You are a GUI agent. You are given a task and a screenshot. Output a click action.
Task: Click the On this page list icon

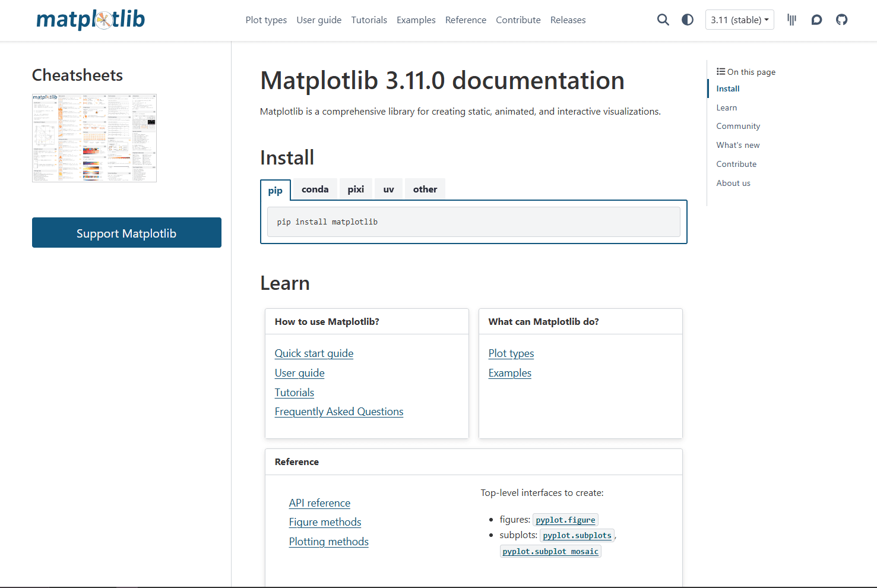[721, 71]
